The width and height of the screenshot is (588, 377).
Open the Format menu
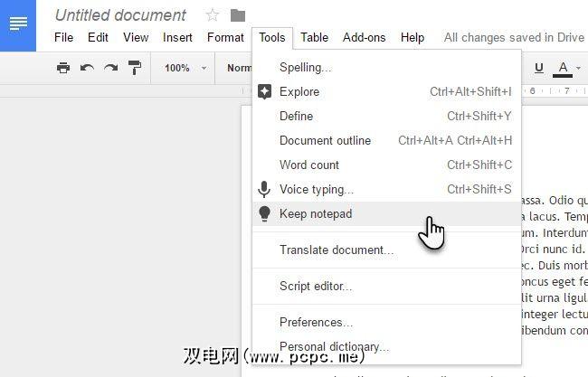click(225, 37)
